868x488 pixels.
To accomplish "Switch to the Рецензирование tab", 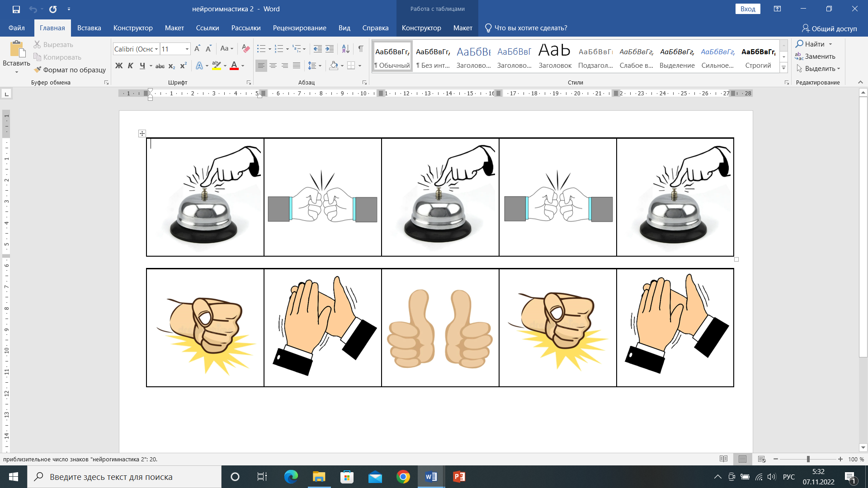I will 299,28.
